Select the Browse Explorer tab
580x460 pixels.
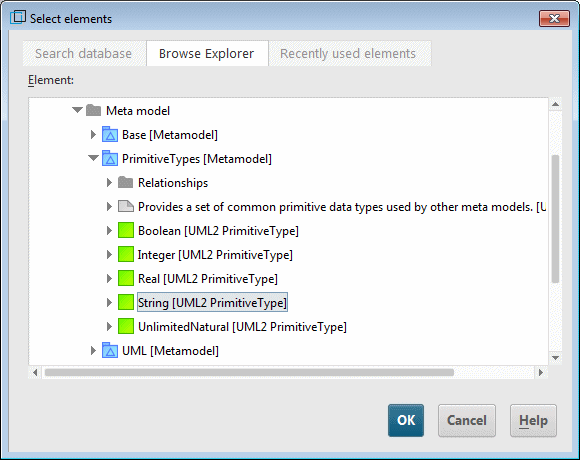[x=207, y=54]
